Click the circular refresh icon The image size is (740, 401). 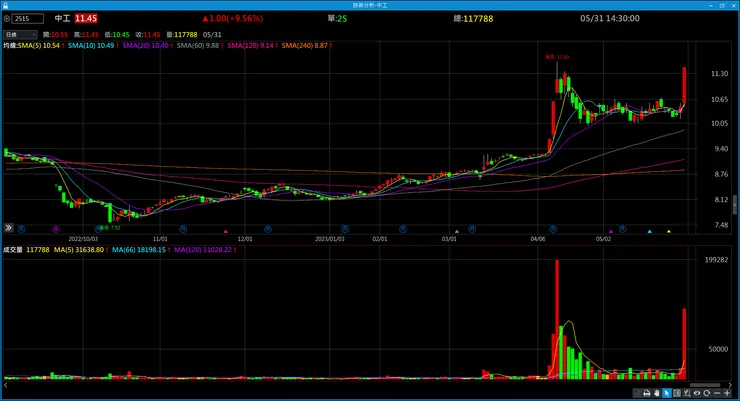click(706, 393)
